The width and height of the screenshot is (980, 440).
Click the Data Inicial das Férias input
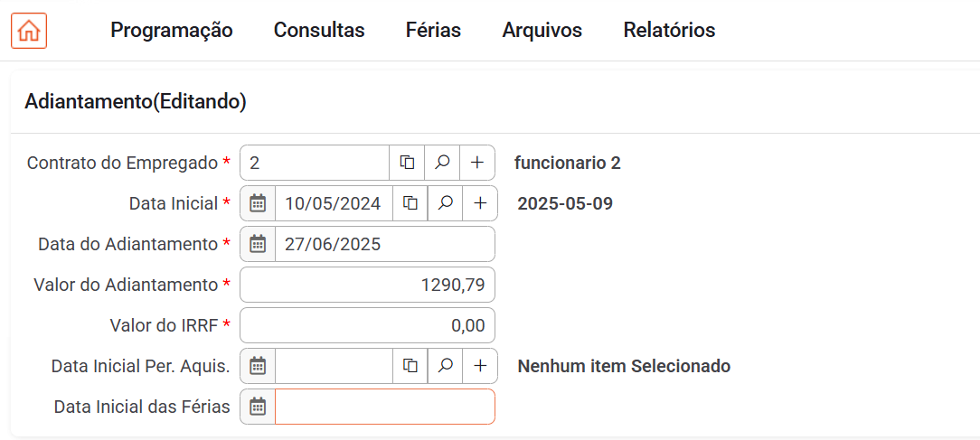point(385,407)
